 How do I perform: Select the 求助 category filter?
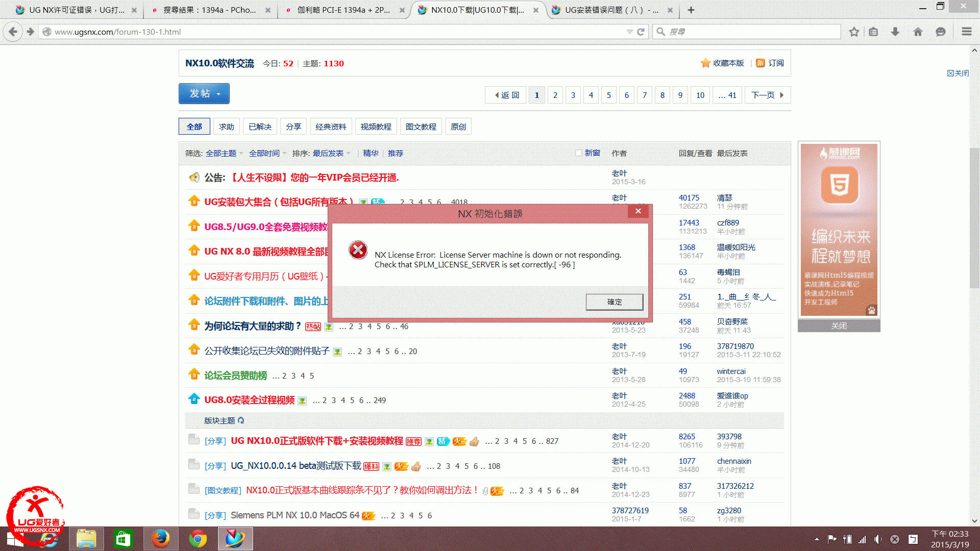[227, 127]
